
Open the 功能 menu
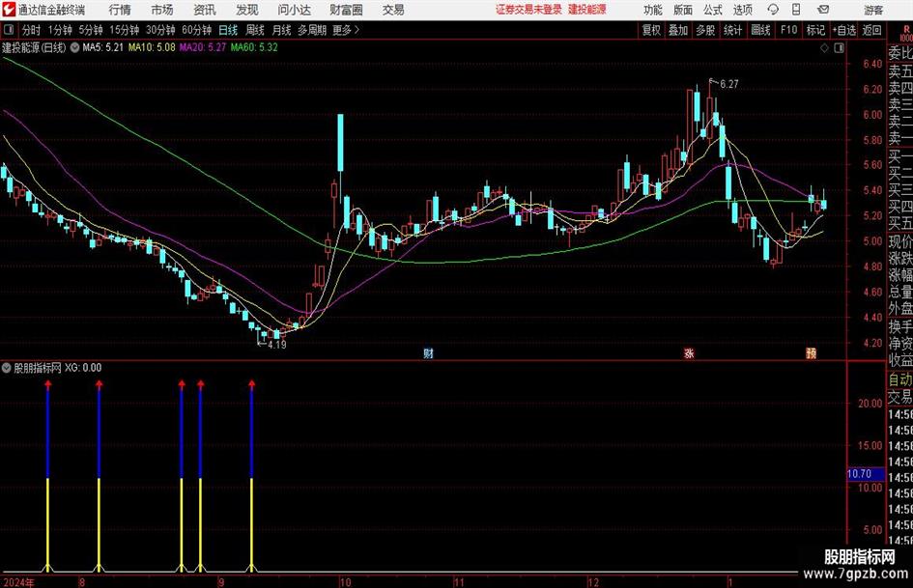click(653, 10)
